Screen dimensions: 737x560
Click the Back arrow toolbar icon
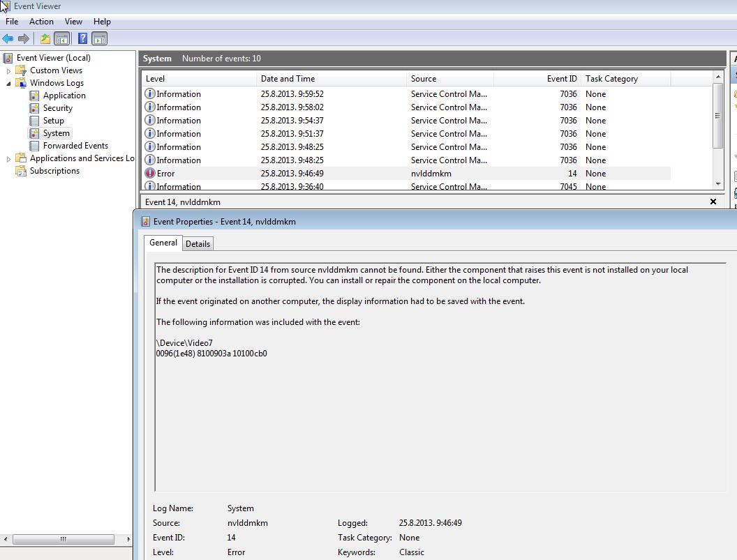8,39
